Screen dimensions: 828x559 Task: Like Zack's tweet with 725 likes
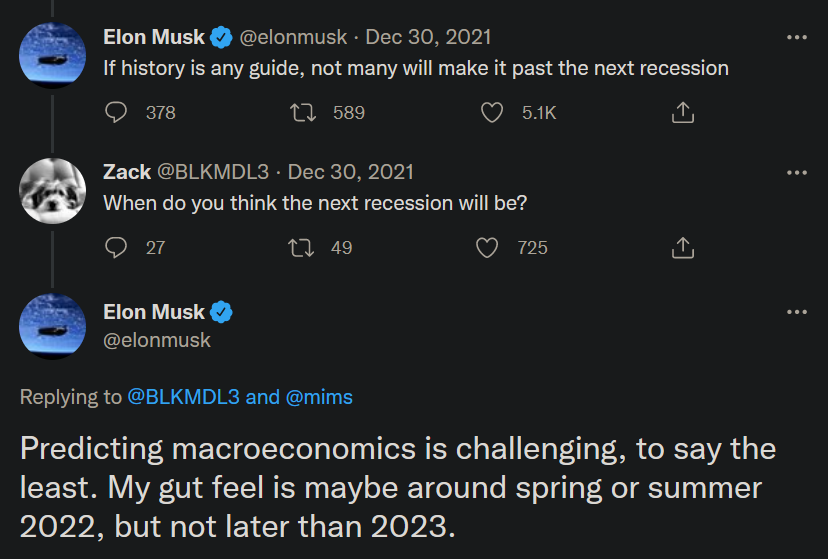click(x=487, y=248)
